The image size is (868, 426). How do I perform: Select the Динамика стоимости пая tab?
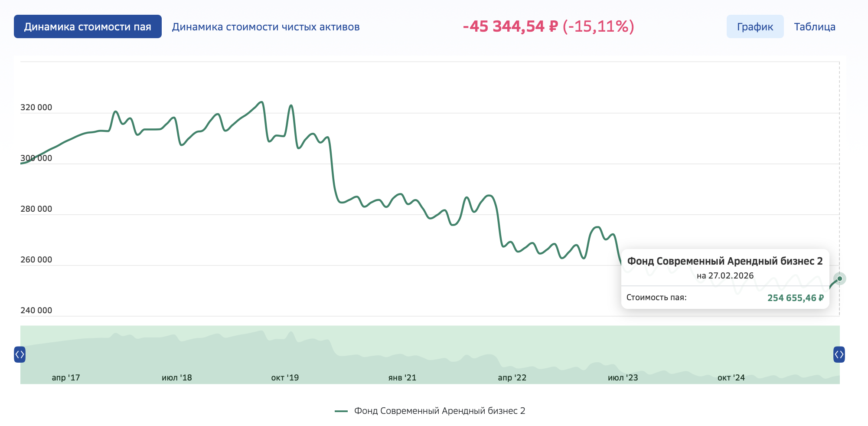pos(88,26)
